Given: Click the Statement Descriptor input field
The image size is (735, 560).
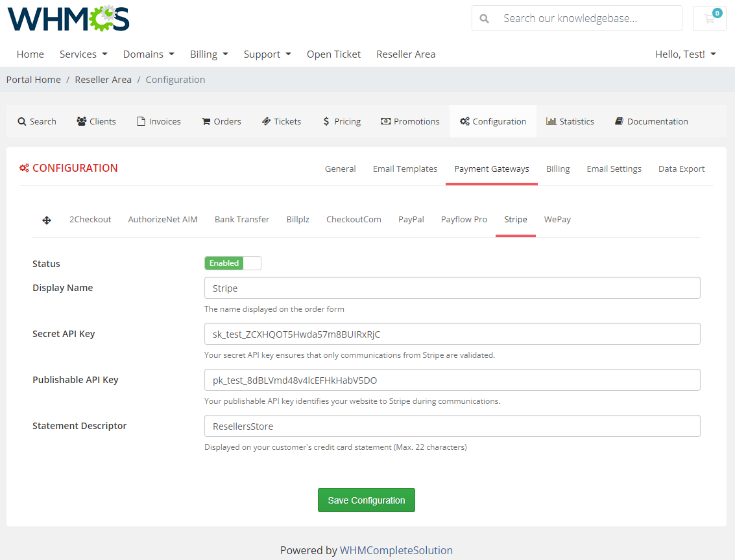Looking at the screenshot, I should tap(452, 426).
